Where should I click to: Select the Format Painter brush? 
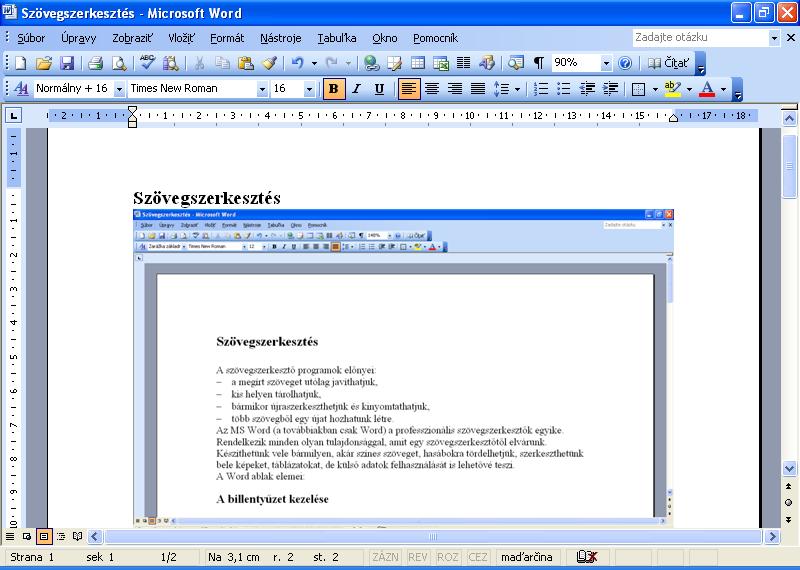tap(269, 63)
